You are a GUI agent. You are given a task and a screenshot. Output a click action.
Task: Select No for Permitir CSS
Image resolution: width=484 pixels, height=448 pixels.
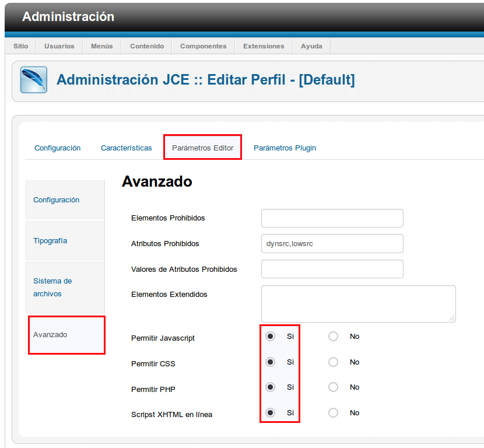333,362
